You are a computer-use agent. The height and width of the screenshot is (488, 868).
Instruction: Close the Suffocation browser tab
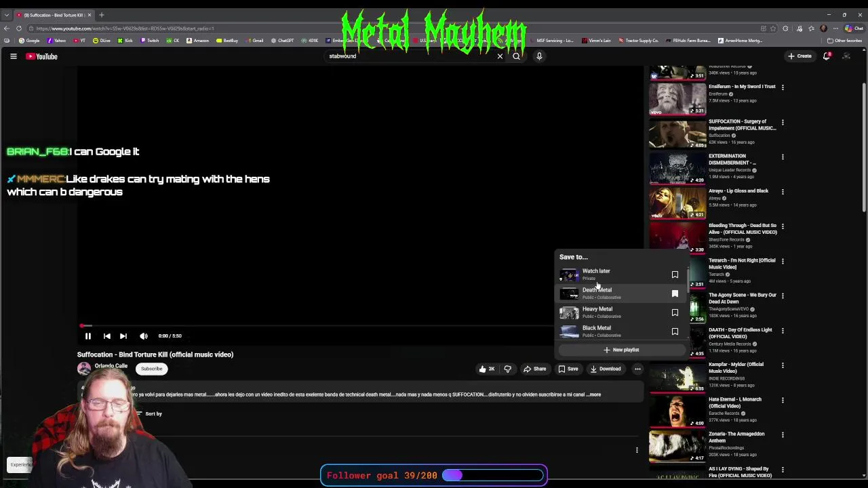[88, 15]
